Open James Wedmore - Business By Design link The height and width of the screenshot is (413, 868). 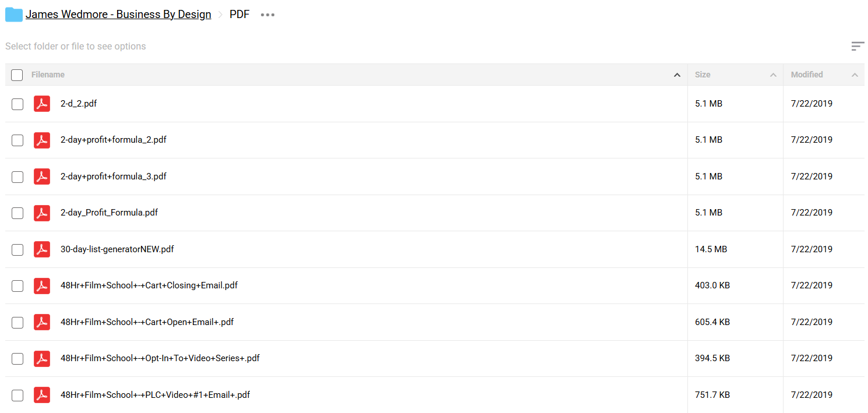[118, 15]
